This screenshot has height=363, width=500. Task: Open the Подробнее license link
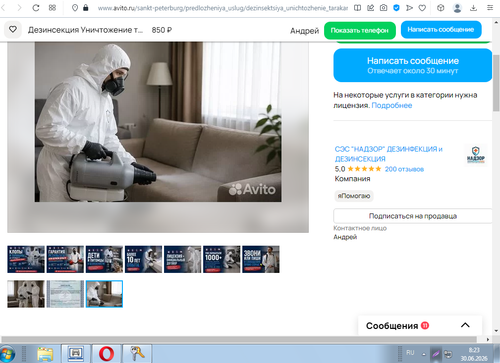(392, 105)
